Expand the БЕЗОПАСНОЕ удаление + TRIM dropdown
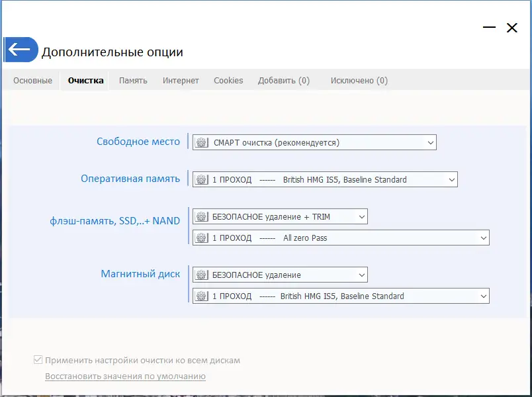 pos(361,216)
